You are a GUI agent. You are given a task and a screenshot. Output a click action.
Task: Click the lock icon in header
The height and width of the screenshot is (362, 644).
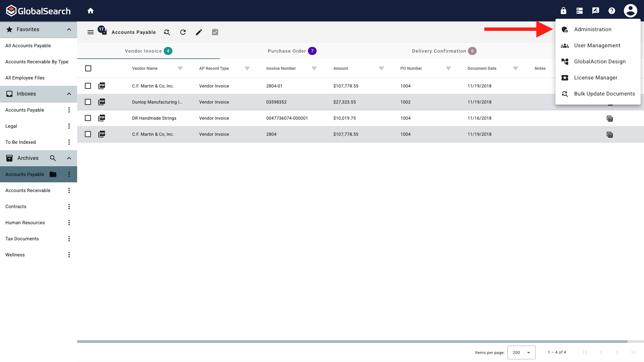tap(563, 11)
